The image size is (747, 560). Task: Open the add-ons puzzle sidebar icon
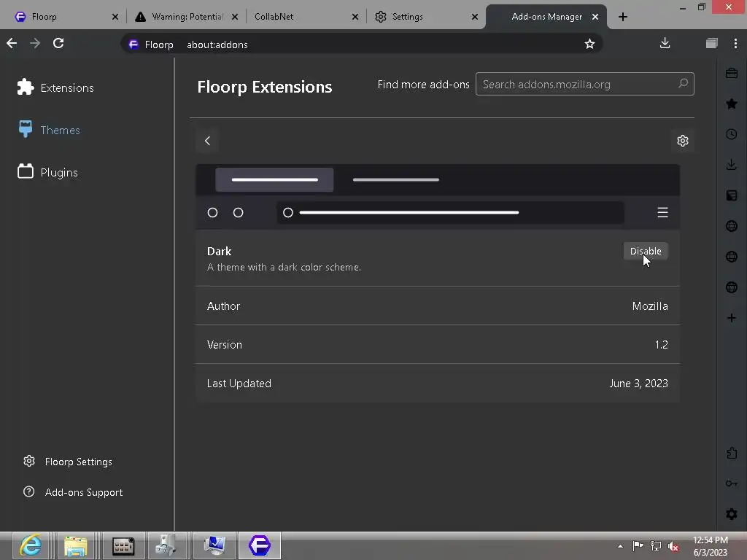tap(731, 453)
